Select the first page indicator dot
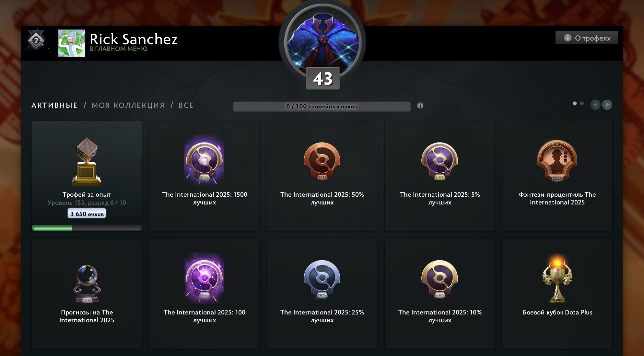644x356 pixels. coord(575,104)
